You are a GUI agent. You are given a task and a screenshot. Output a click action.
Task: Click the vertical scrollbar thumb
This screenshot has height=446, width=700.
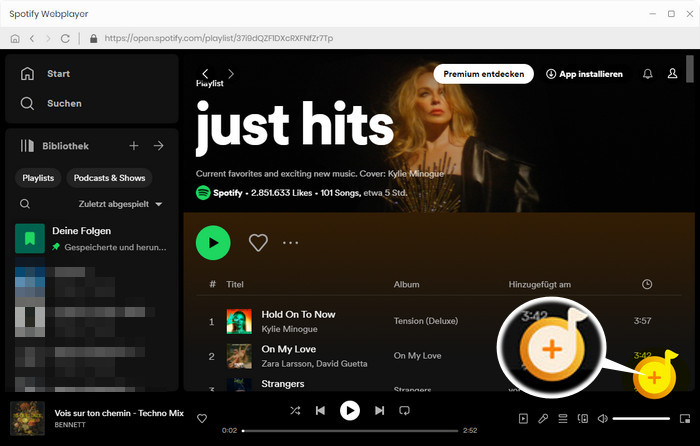pos(690,69)
